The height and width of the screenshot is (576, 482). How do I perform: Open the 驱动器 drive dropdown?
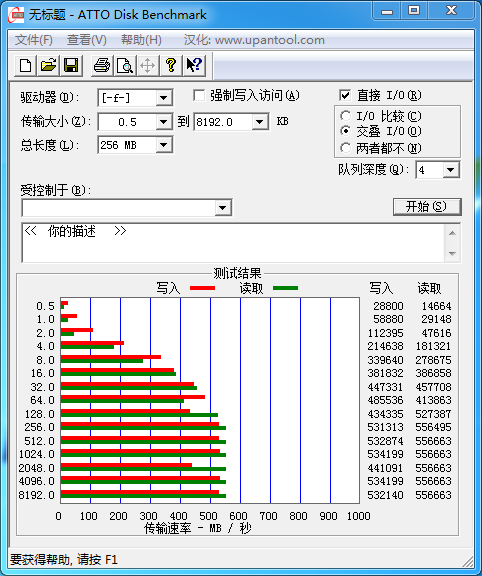click(x=163, y=98)
